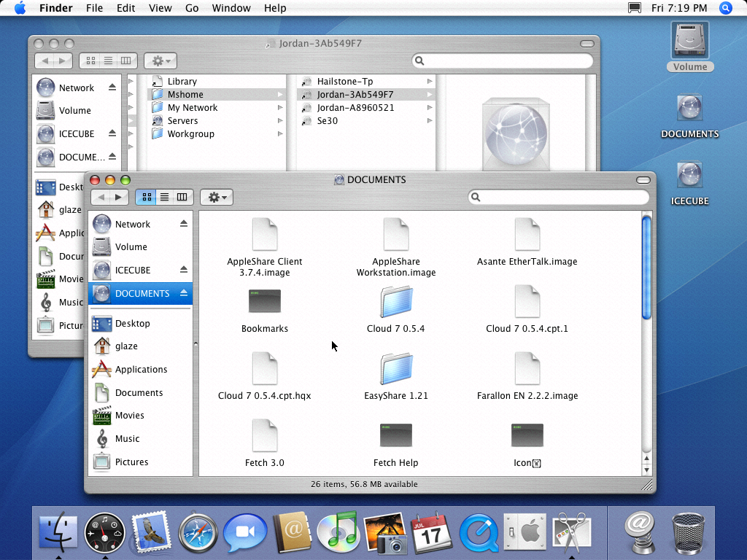
Task: Select Farallon EN 2.2.2.image file
Action: [527, 368]
